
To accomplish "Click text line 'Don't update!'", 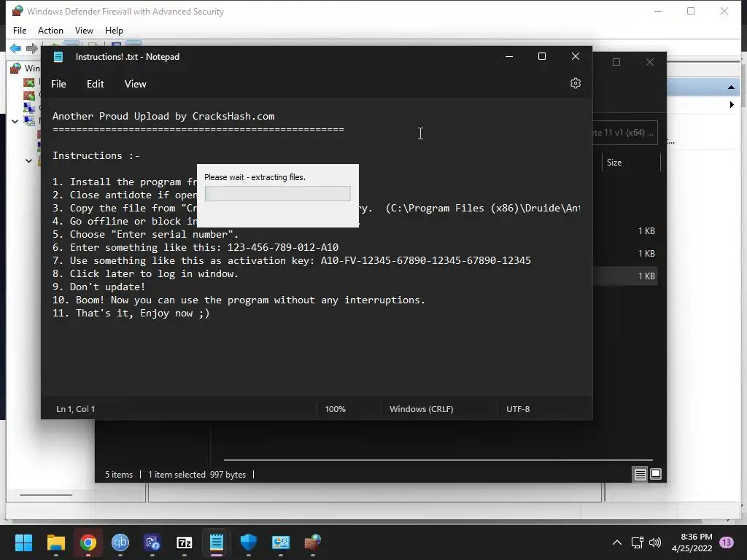I will [x=108, y=287].
